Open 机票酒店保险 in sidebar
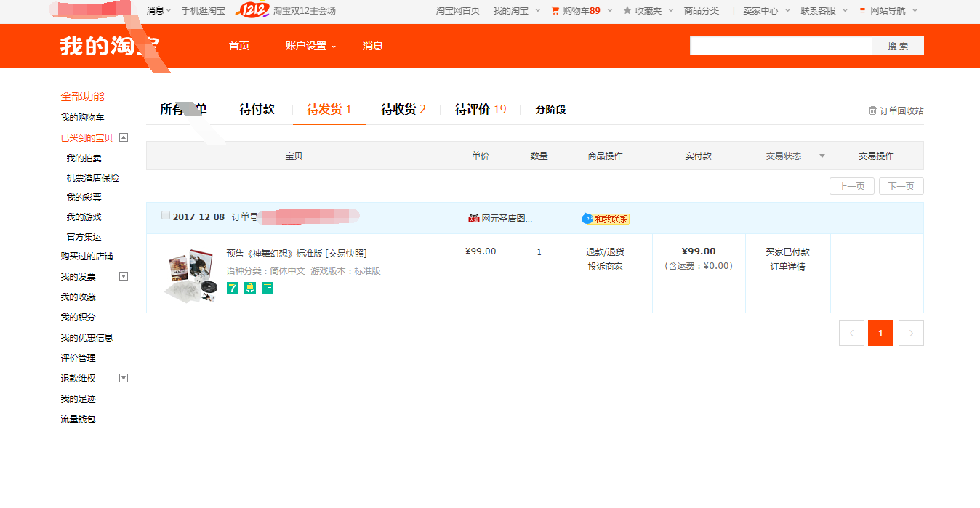Image resolution: width=980 pixels, height=508 pixels. pos(92,178)
